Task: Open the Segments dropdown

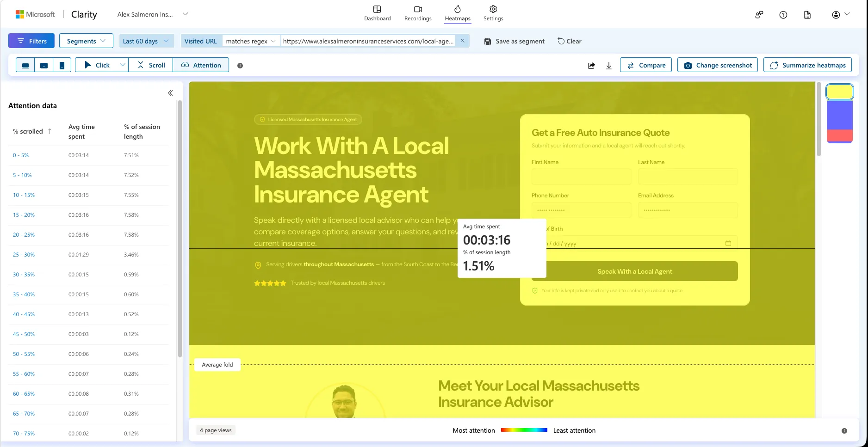Action: 86,41
